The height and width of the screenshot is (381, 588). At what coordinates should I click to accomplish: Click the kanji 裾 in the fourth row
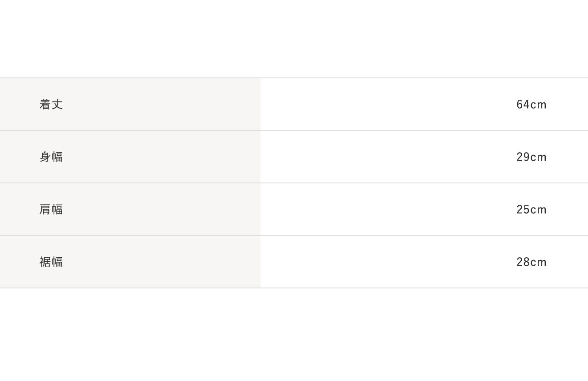tap(45, 262)
